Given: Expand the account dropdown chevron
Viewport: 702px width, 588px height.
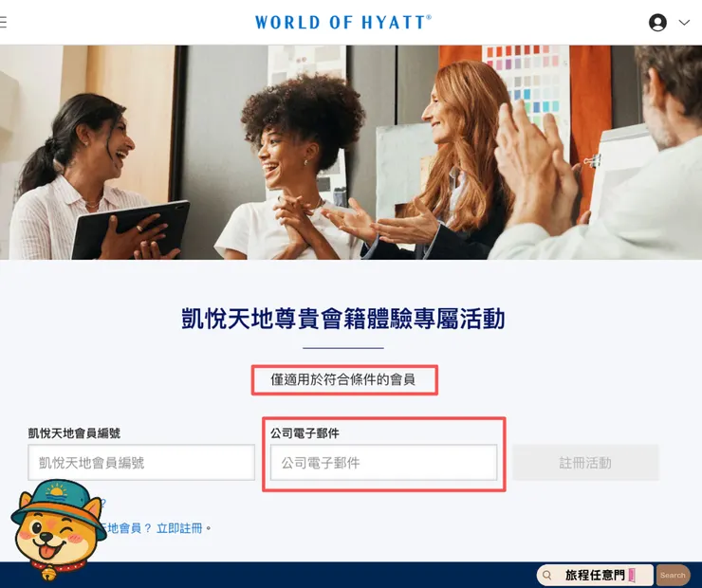Looking at the screenshot, I should [x=684, y=23].
